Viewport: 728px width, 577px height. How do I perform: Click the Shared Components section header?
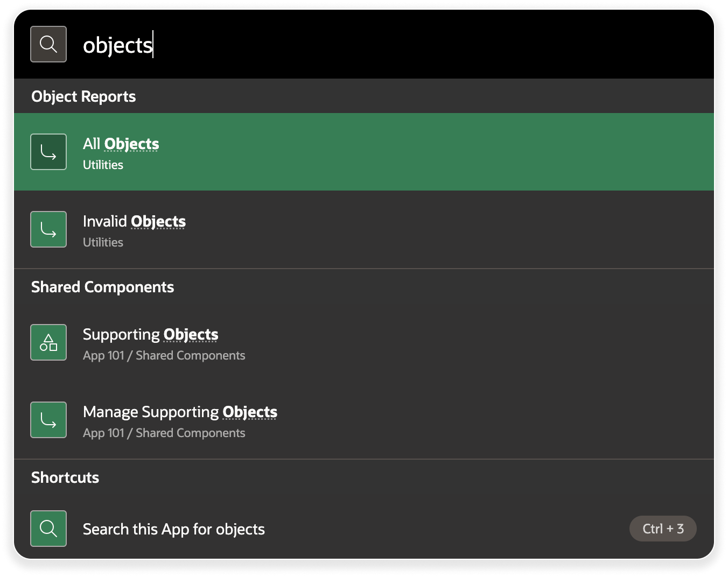pyautogui.click(x=102, y=287)
